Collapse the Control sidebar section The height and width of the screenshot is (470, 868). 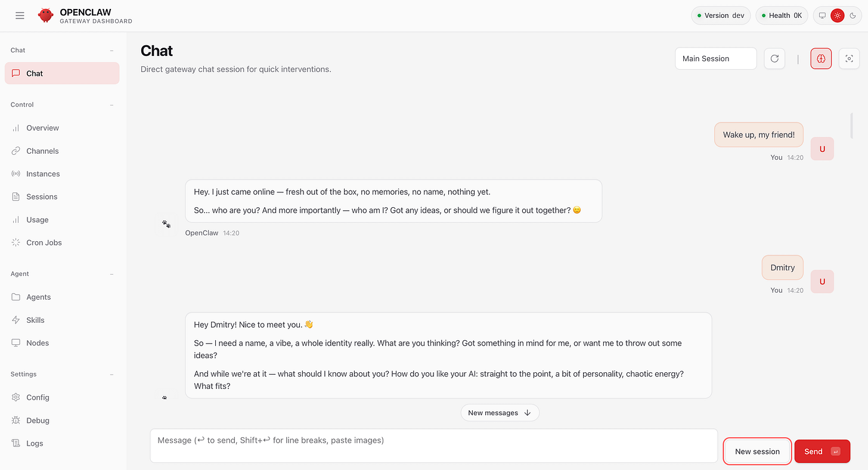point(111,105)
